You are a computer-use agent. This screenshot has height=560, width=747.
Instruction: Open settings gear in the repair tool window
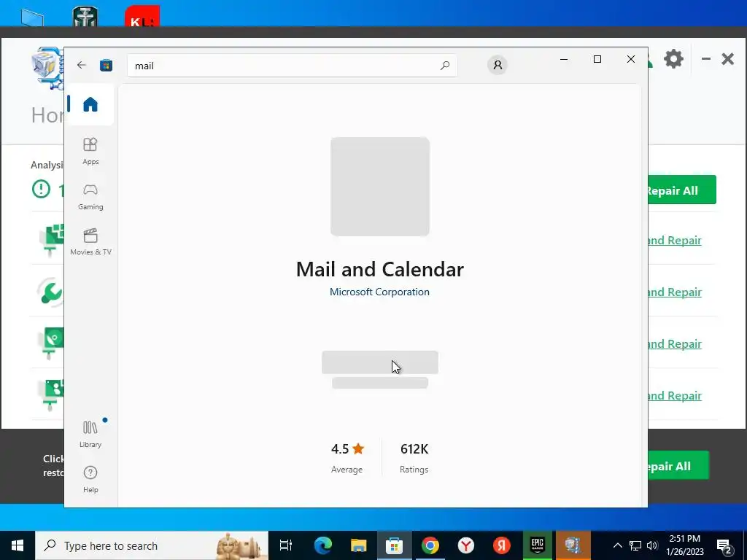673,59
